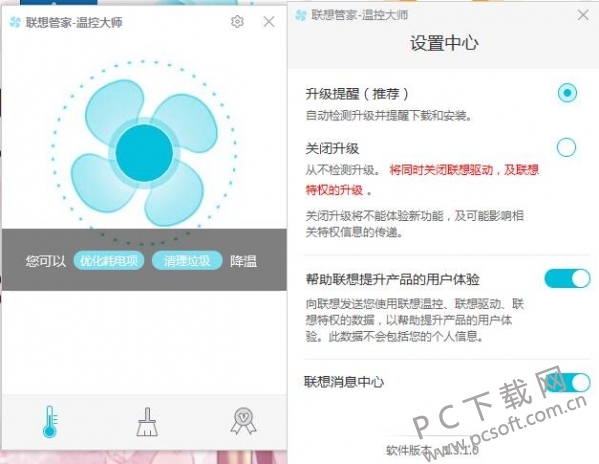Click the fan logo in main window title
This screenshot has width=599, height=464.
pyautogui.click(x=15, y=22)
